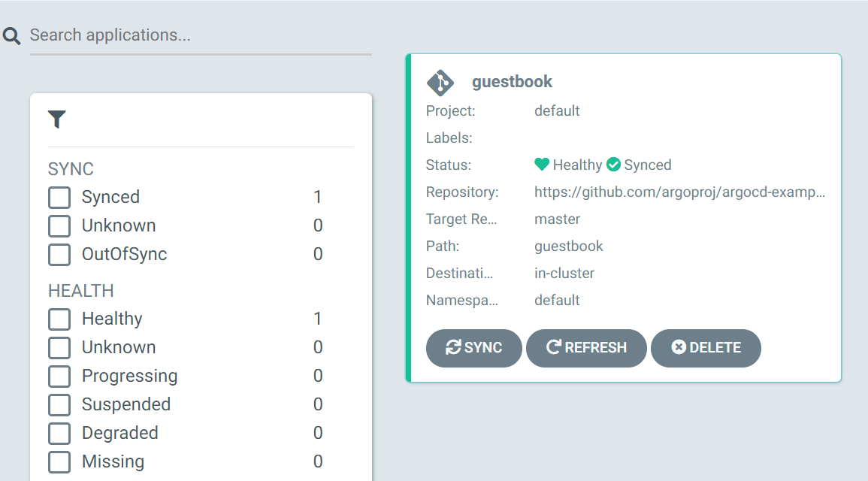This screenshot has width=868, height=481.
Task: Click the Project value 'default'
Action: (557, 110)
